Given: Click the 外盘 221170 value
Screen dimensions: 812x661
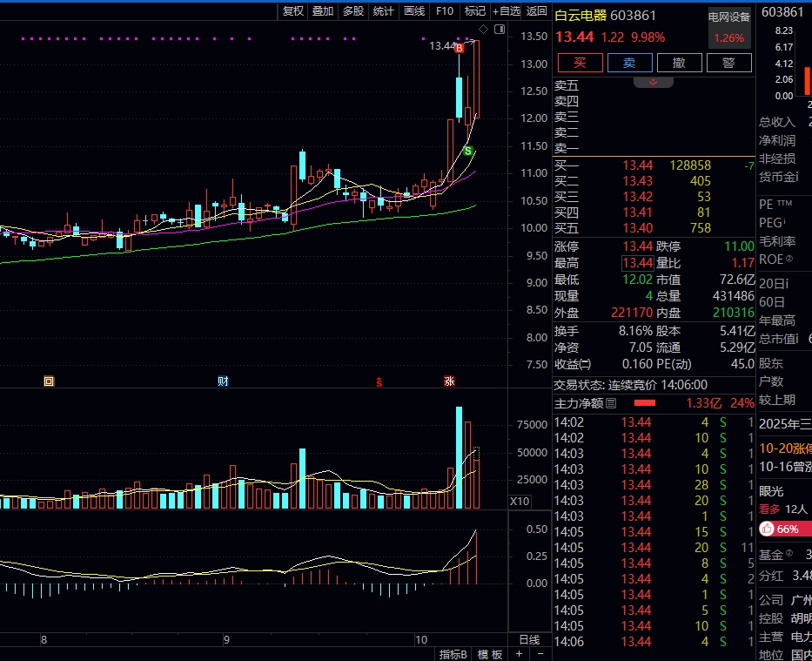Looking at the screenshot, I should (632, 313).
